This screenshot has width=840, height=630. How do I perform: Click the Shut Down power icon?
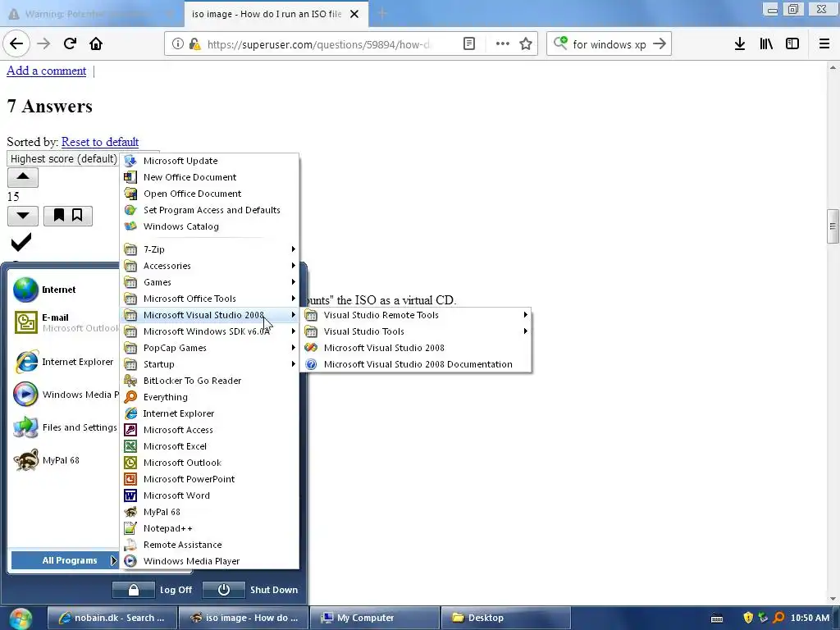pyautogui.click(x=224, y=590)
